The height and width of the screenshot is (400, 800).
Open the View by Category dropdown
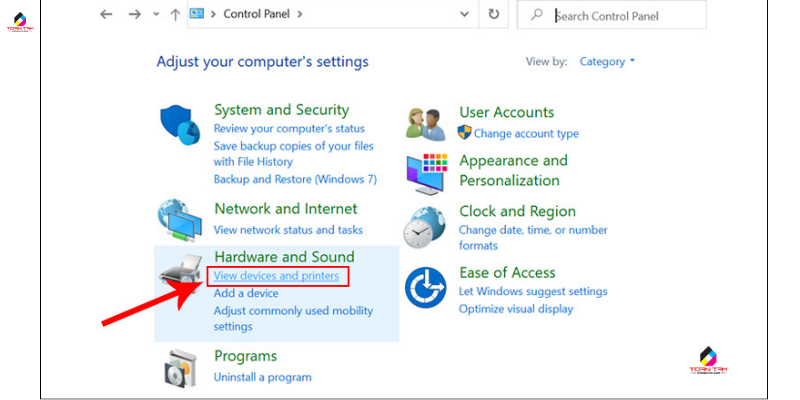click(608, 62)
